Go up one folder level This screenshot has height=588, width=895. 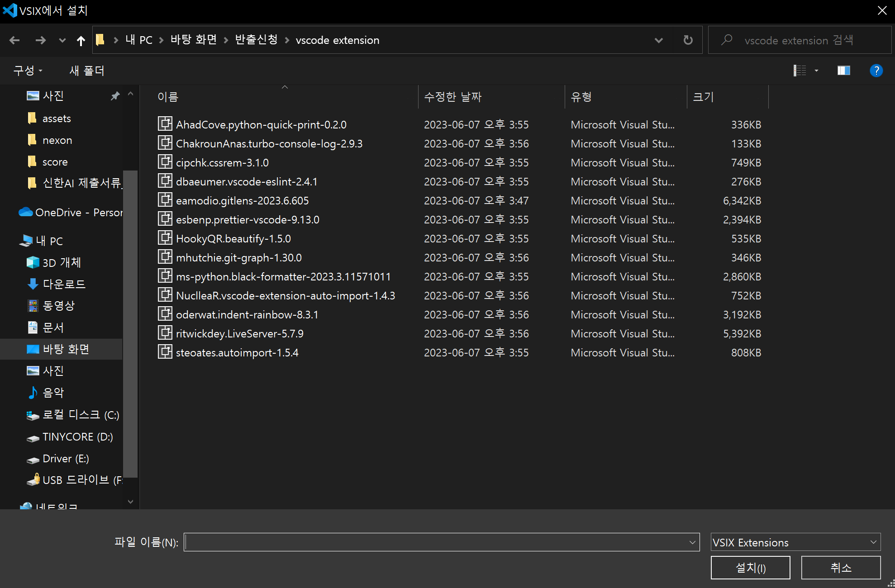point(81,40)
